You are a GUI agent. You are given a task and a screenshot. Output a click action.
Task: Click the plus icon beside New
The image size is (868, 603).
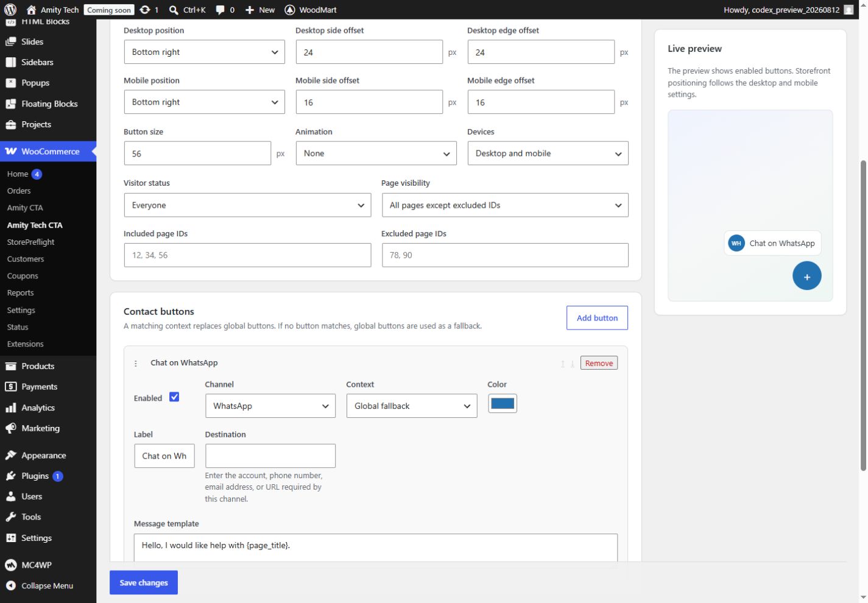point(250,10)
